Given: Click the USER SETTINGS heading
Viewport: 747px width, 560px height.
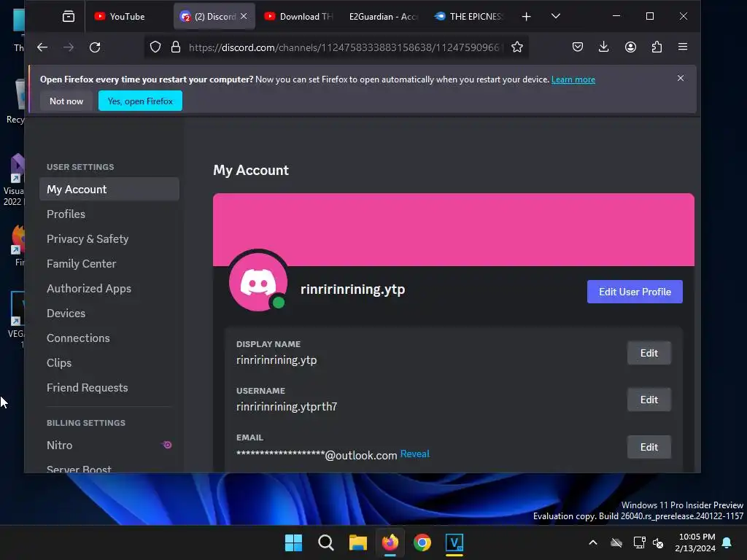Looking at the screenshot, I should pos(80,167).
